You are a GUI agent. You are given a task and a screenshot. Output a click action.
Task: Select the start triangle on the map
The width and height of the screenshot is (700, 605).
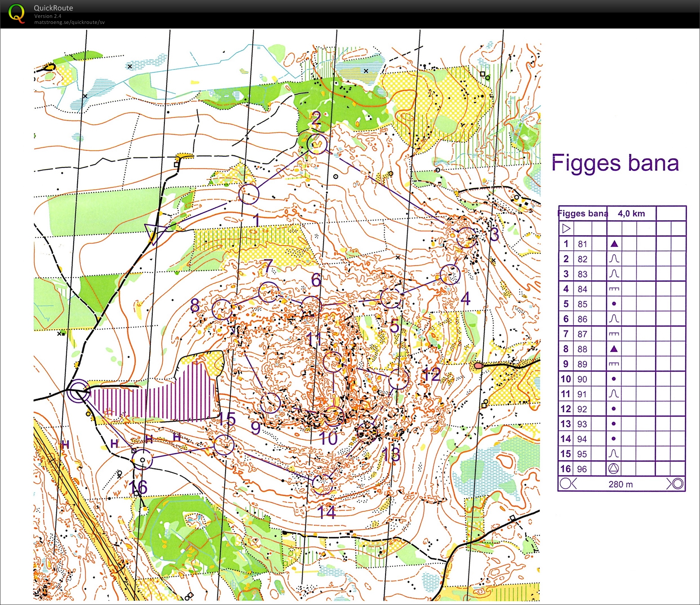tap(155, 233)
